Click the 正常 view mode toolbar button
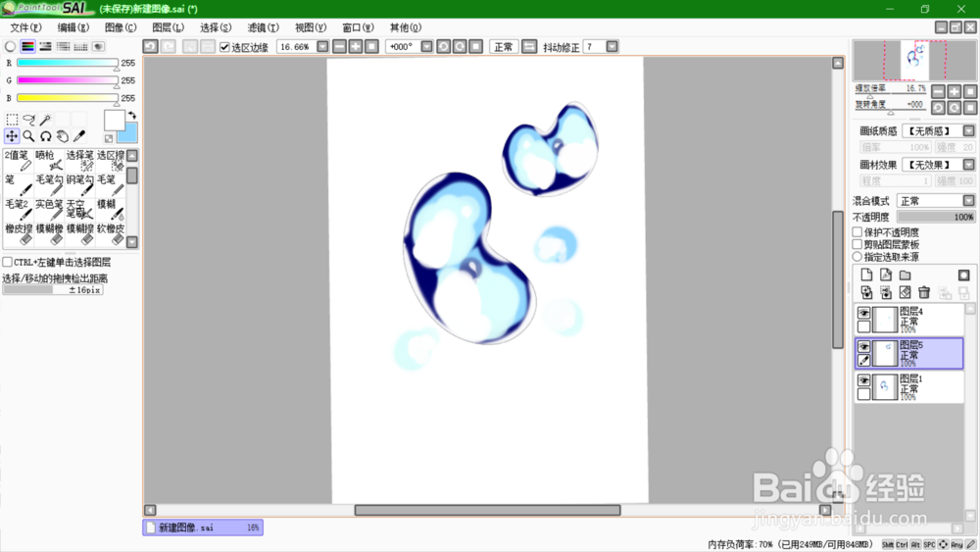 pos(503,46)
